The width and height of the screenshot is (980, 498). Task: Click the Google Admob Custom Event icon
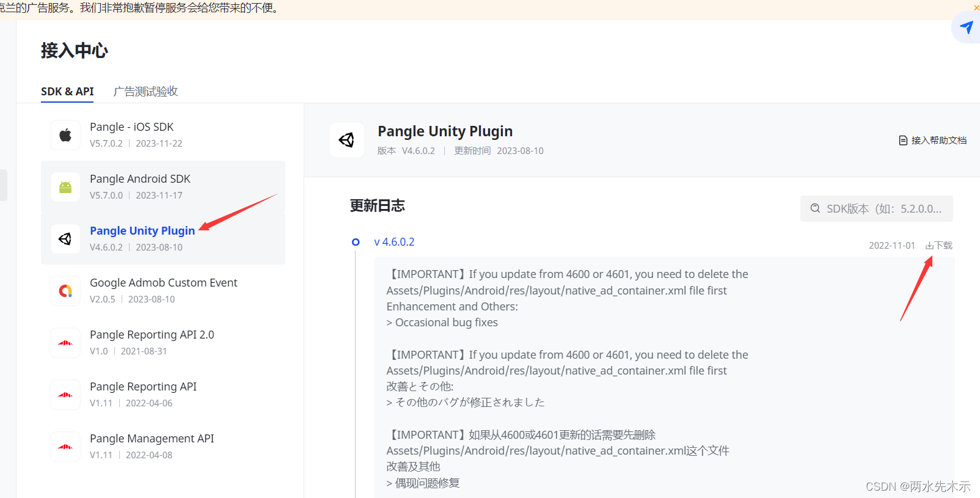65,291
